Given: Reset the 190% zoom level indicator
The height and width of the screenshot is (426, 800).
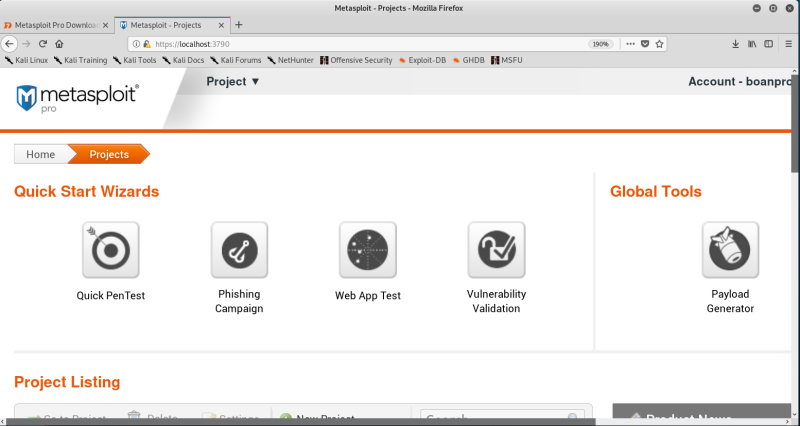Looking at the screenshot, I should [x=601, y=44].
